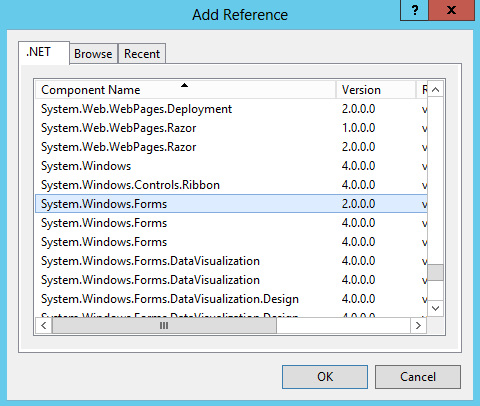The height and width of the screenshot is (406, 480).
Task: Close the Add Reference dialog
Action: [x=451, y=10]
